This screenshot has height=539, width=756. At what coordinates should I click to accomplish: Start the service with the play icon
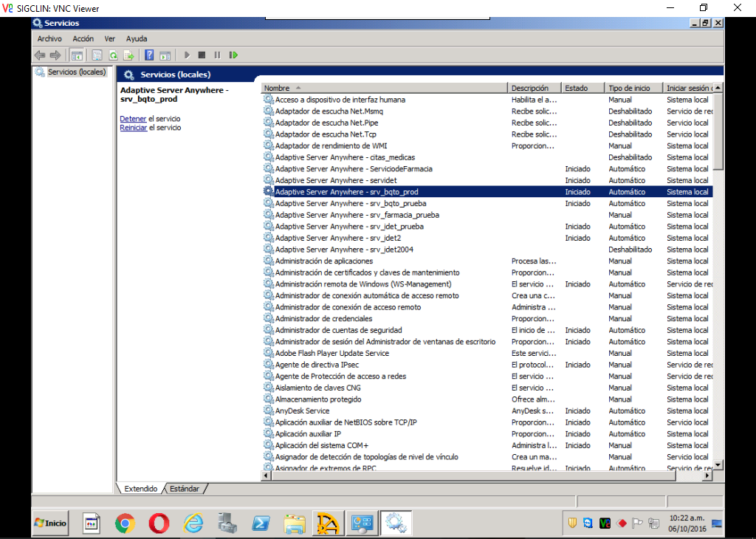coord(187,55)
